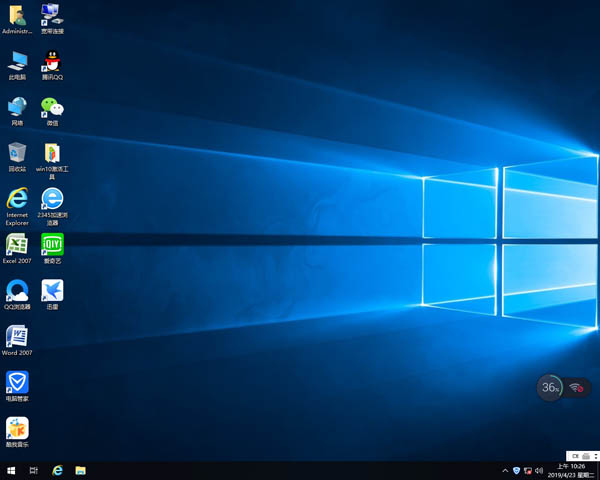Click the 酷我音乐 desktop icon
Screen dimensions: 600x480
(17, 428)
